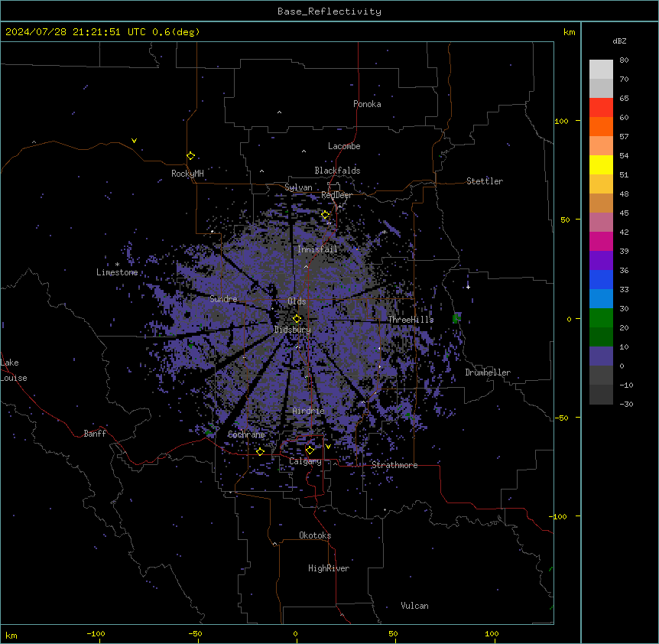
Task: Click the dBZ legend heading
Action: tap(619, 41)
